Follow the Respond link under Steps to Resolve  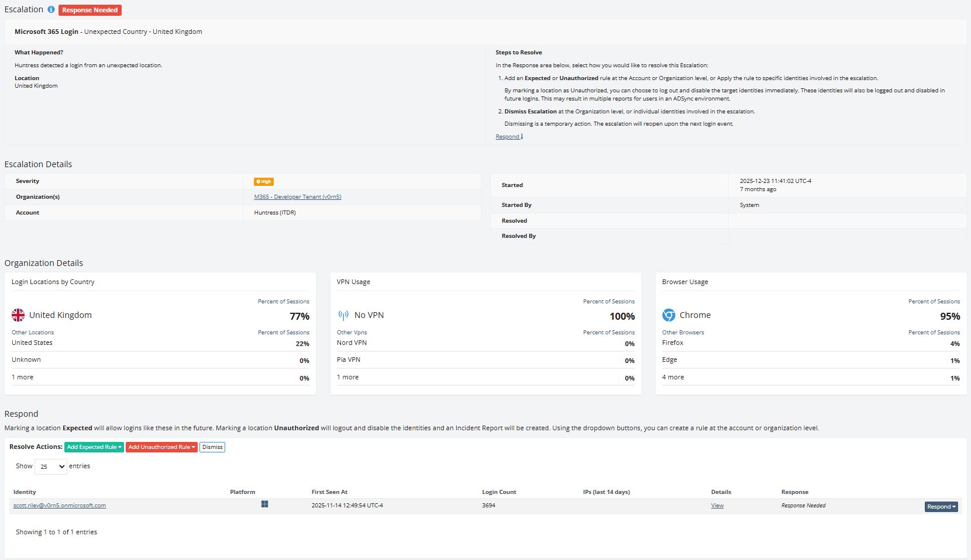pyautogui.click(x=509, y=137)
